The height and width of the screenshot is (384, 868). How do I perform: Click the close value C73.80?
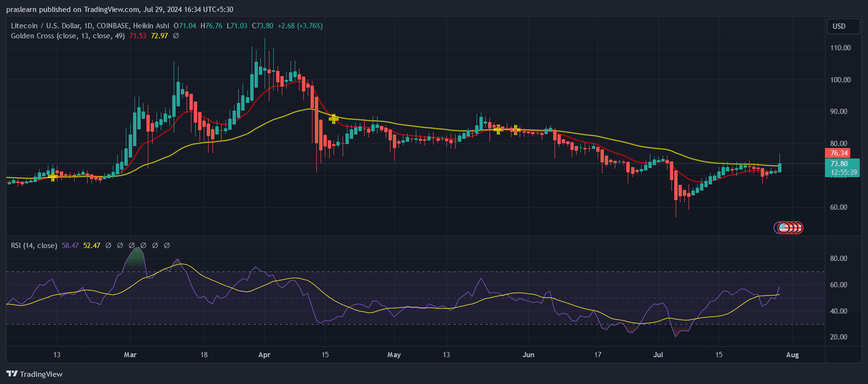point(263,26)
